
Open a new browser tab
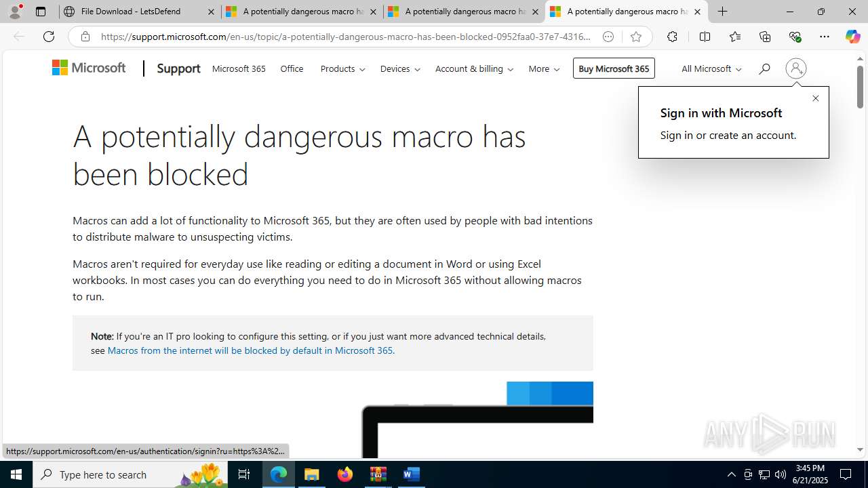coord(723,12)
